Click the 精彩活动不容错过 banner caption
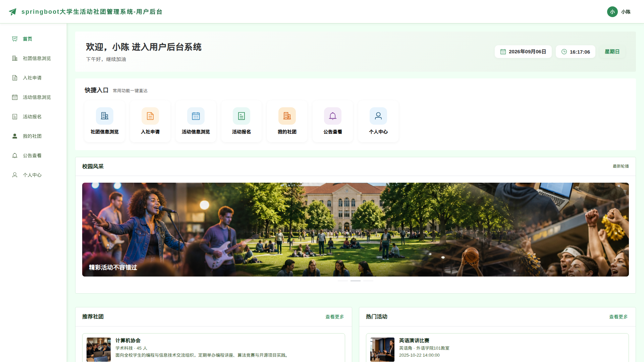Image resolution: width=644 pixels, height=362 pixels. point(113,267)
